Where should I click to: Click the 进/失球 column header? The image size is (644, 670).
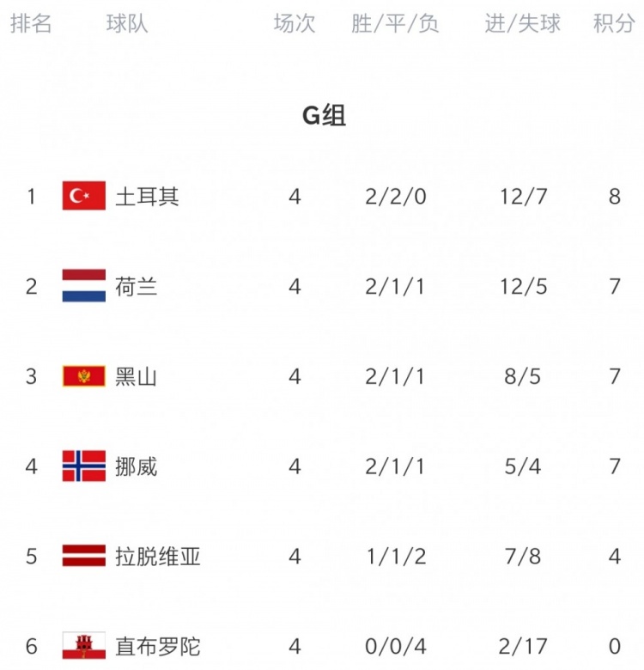522,23
